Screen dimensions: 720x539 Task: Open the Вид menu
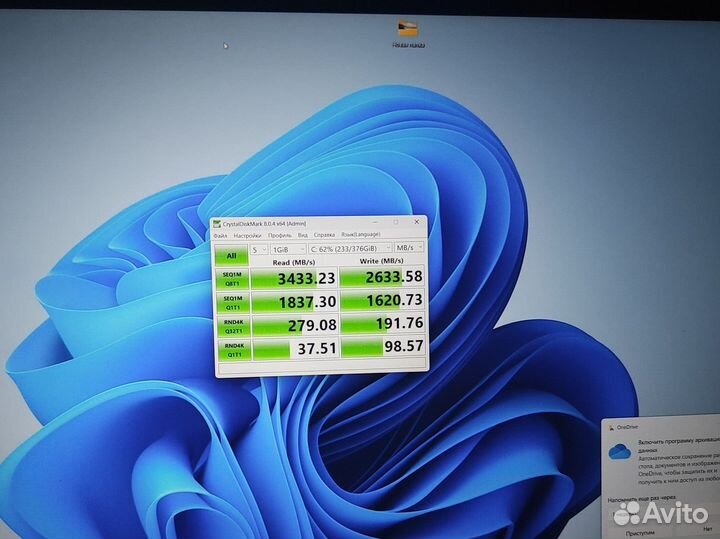[303, 235]
